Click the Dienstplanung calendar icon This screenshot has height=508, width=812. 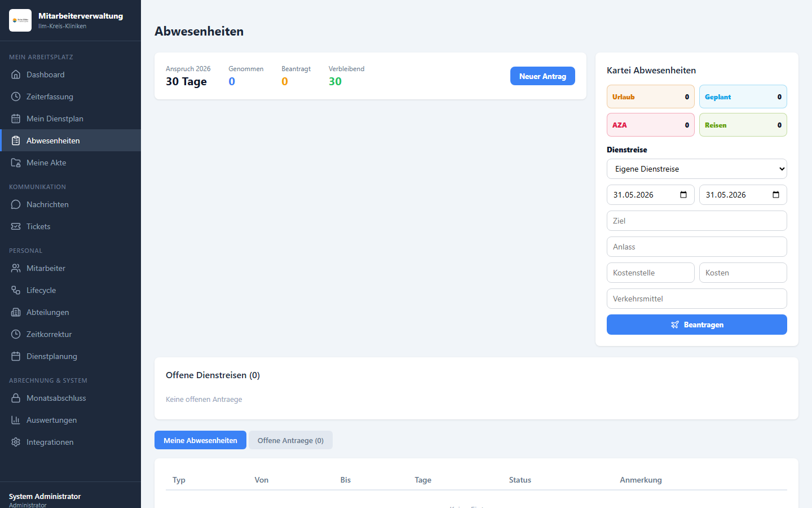pos(16,356)
